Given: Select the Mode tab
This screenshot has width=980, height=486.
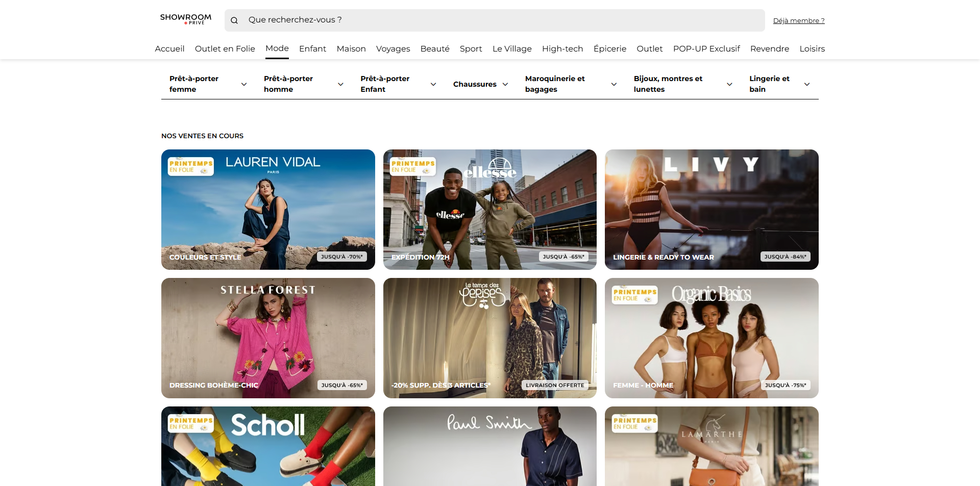Looking at the screenshot, I should 277,48.
